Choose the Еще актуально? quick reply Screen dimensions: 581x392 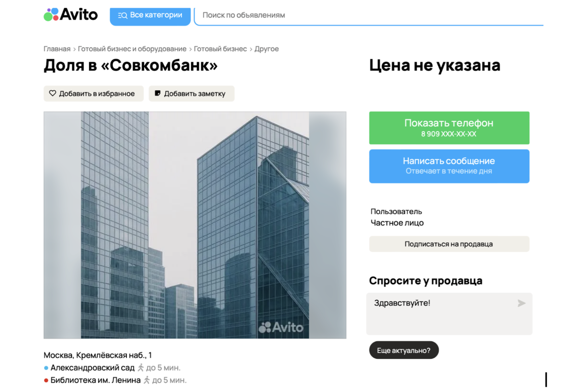403,350
